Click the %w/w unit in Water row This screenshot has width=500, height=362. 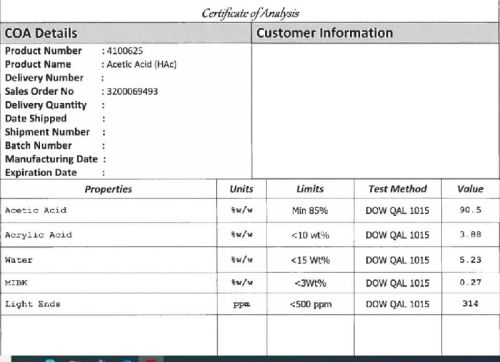coord(242,260)
